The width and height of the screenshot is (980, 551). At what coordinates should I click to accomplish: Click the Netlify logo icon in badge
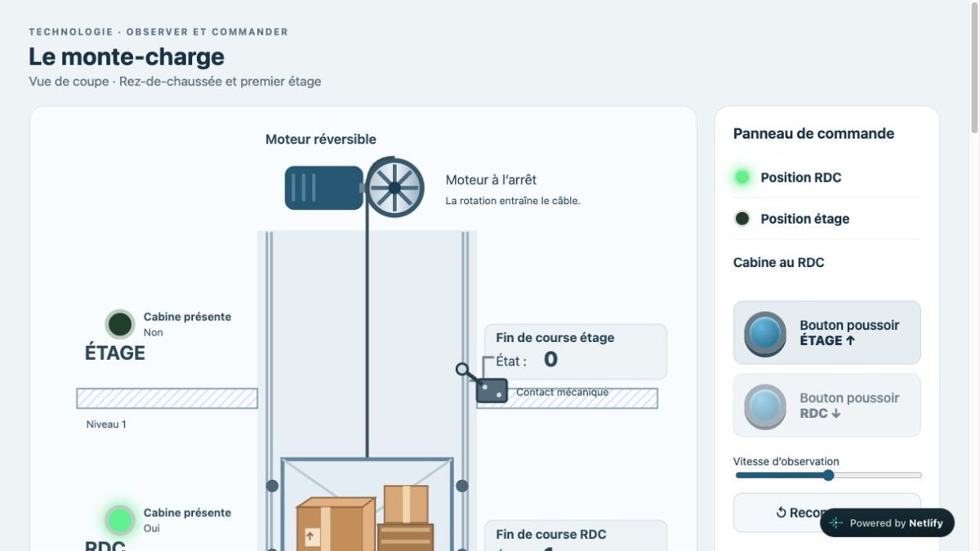coord(835,523)
